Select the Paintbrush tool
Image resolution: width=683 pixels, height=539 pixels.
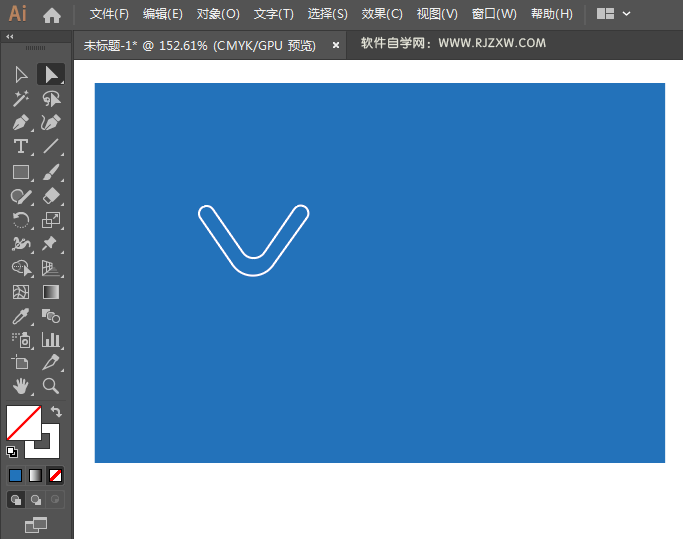(x=51, y=173)
